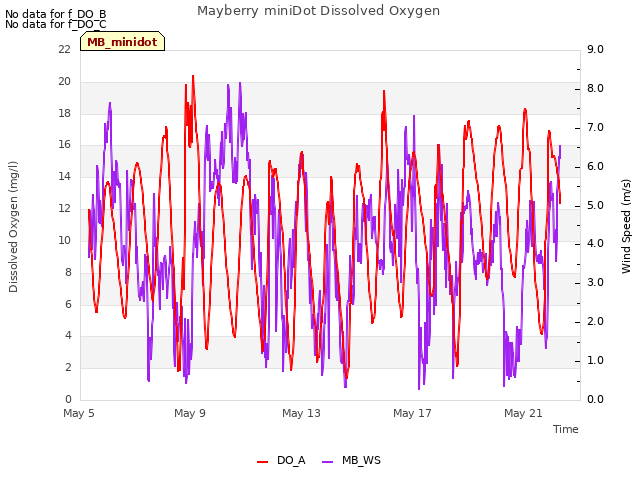
Task: Click the May 5 date tick label
Action: point(79,413)
